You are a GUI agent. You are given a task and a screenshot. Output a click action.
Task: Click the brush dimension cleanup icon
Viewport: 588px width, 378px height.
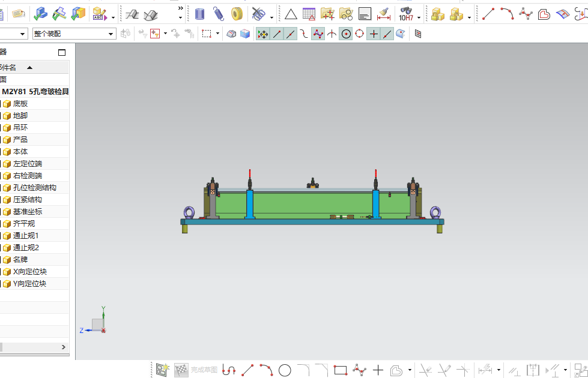point(384,14)
